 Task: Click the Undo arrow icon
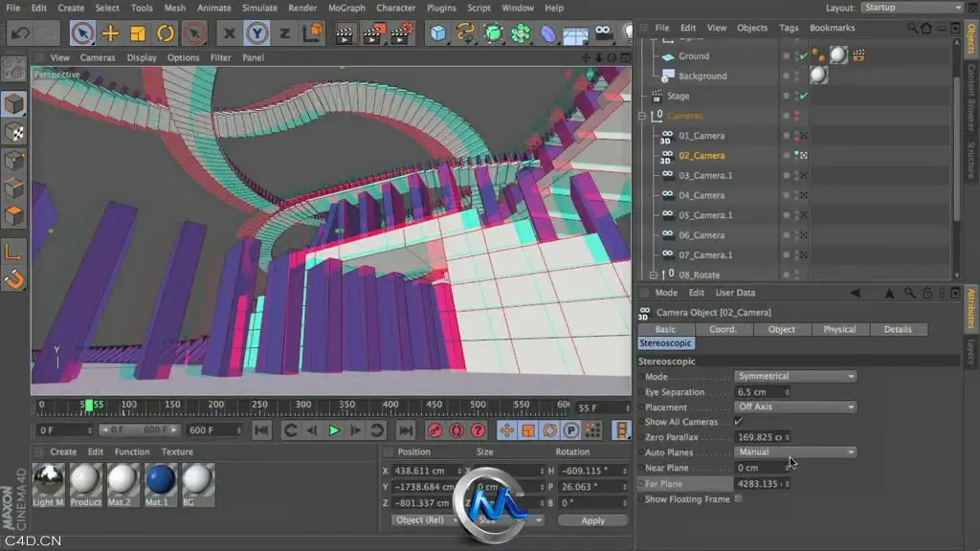(19, 33)
